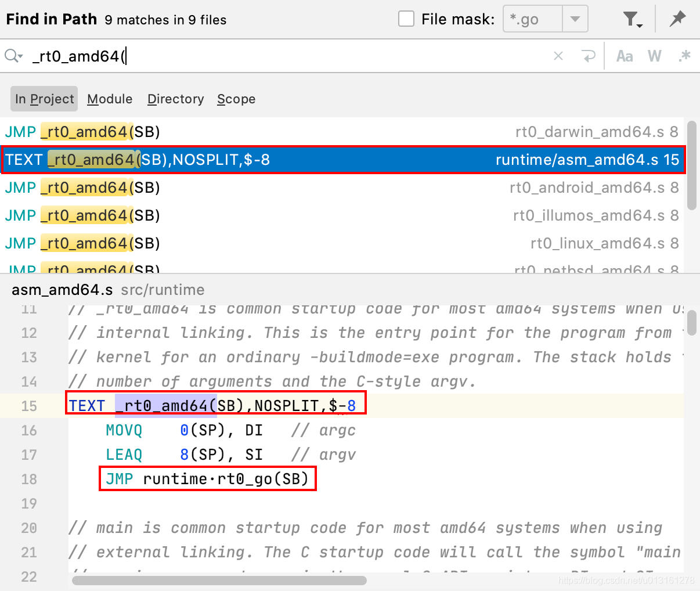This screenshot has height=591, width=700.
Task: Click JMP runtime·rt0_go(SB) on line 18
Action: point(207,479)
